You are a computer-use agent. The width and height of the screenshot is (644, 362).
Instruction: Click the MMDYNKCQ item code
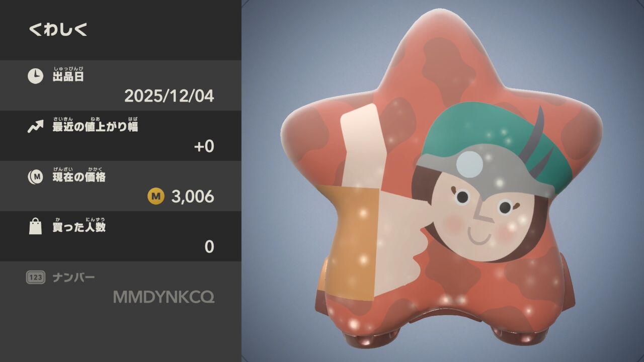pyautogui.click(x=164, y=297)
